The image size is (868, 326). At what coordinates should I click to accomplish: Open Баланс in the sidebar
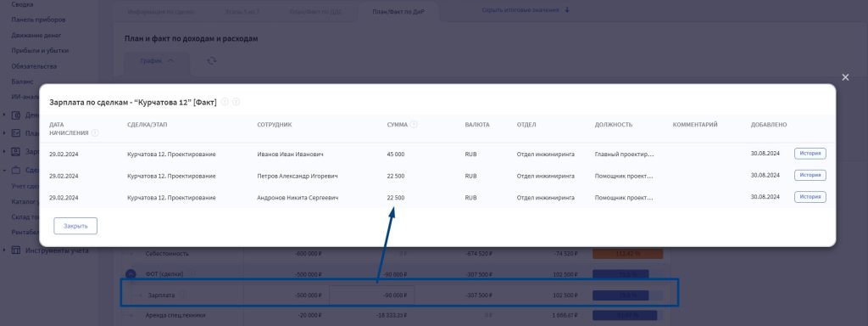22,82
